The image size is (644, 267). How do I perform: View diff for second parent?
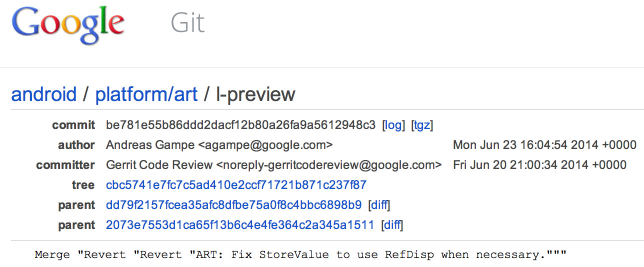[392, 225]
